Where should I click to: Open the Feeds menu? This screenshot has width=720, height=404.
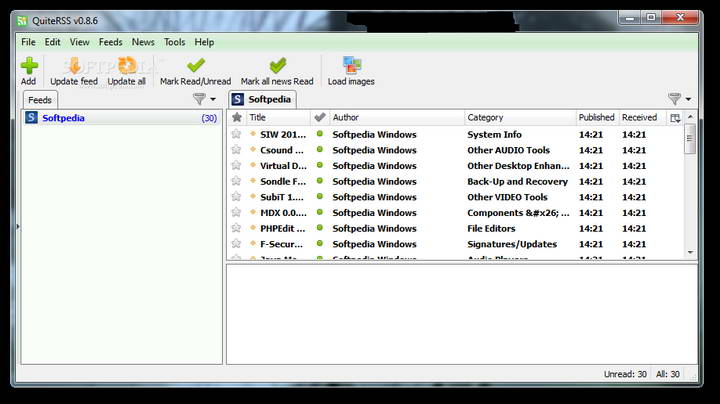click(x=111, y=42)
